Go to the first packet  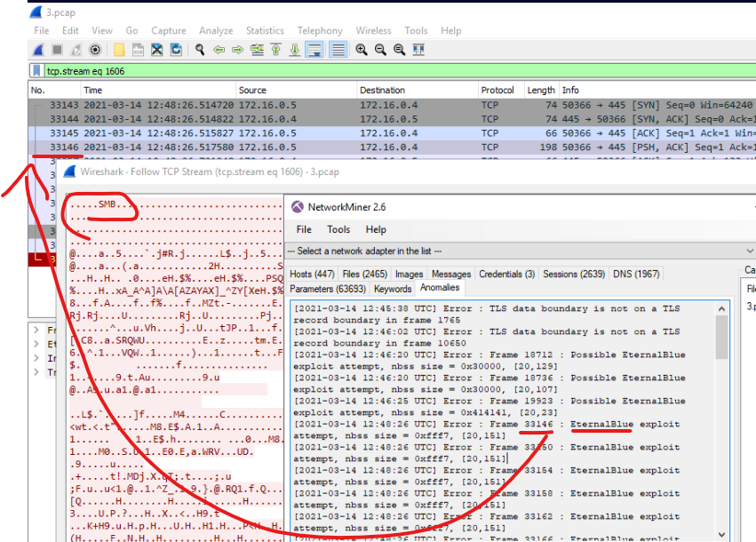click(x=275, y=50)
